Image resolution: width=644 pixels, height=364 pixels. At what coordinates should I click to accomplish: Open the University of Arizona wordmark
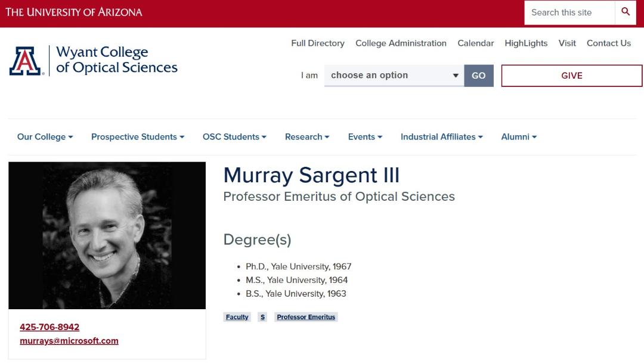coord(73,12)
